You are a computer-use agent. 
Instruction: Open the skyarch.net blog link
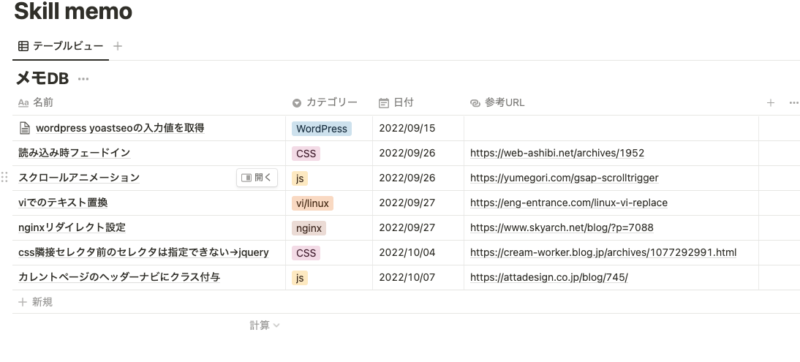click(x=562, y=228)
